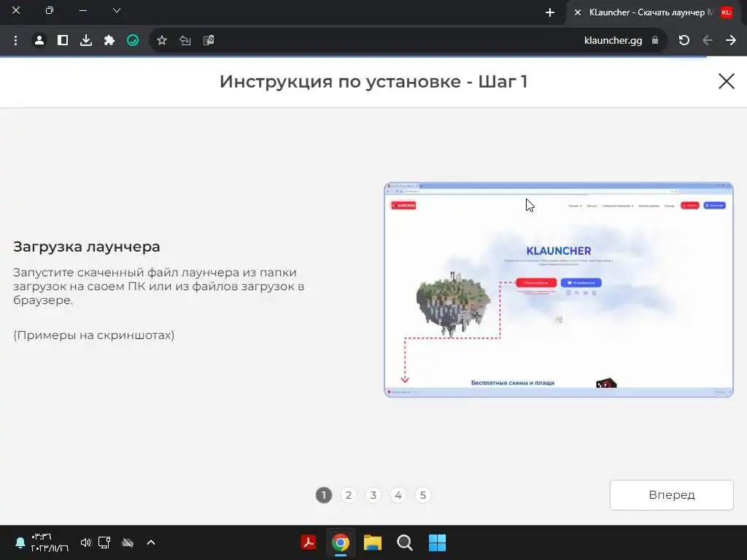
Task: Open a new tab with plus button
Action: click(550, 12)
